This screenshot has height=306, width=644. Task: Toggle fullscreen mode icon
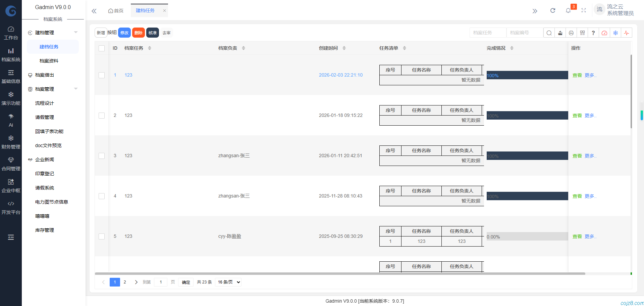click(x=584, y=10)
